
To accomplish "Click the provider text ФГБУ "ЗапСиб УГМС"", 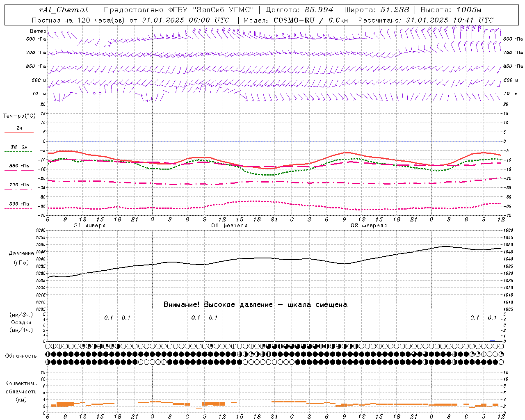I will coord(210,10).
